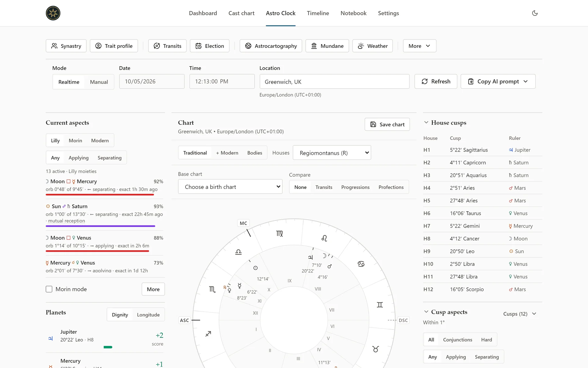Open the More dropdown in toolbar
This screenshot has height=368, width=588.
pyautogui.click(x=420, y=46)
